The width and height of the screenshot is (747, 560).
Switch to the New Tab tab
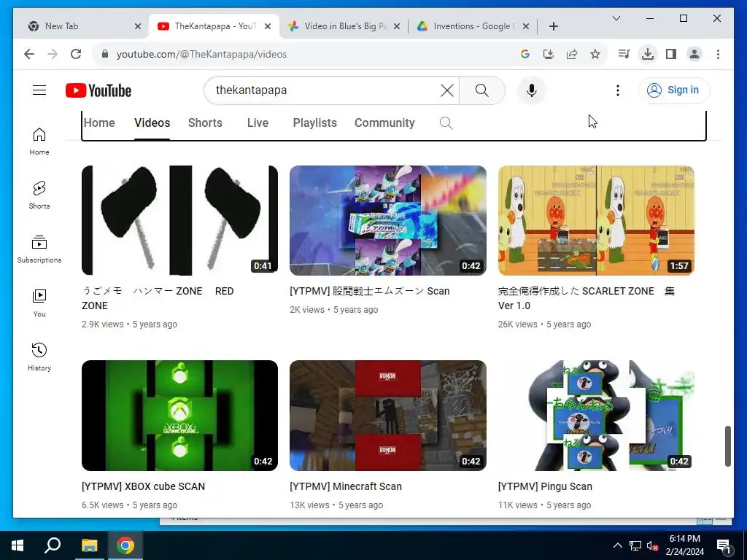tap(85, 26)
